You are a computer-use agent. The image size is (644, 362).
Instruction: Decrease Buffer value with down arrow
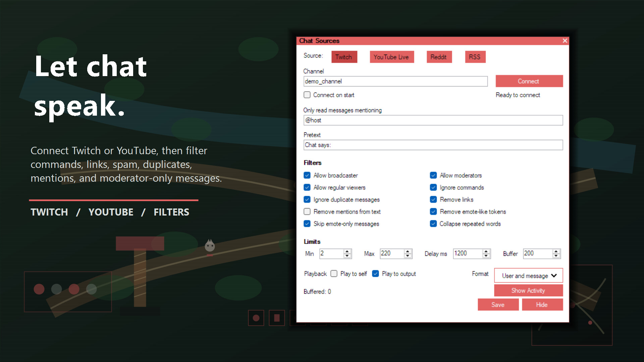click(556, 256)
